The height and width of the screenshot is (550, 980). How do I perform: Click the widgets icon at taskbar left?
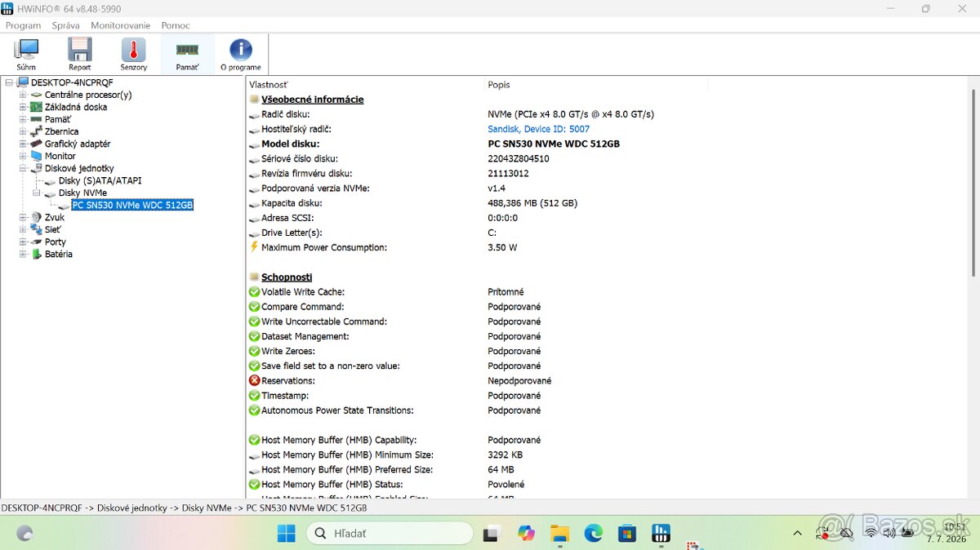pos(25,534)
